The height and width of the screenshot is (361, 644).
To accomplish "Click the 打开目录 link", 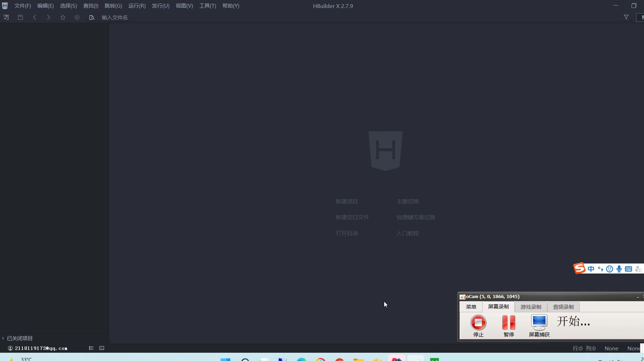I will coord(347,233).
